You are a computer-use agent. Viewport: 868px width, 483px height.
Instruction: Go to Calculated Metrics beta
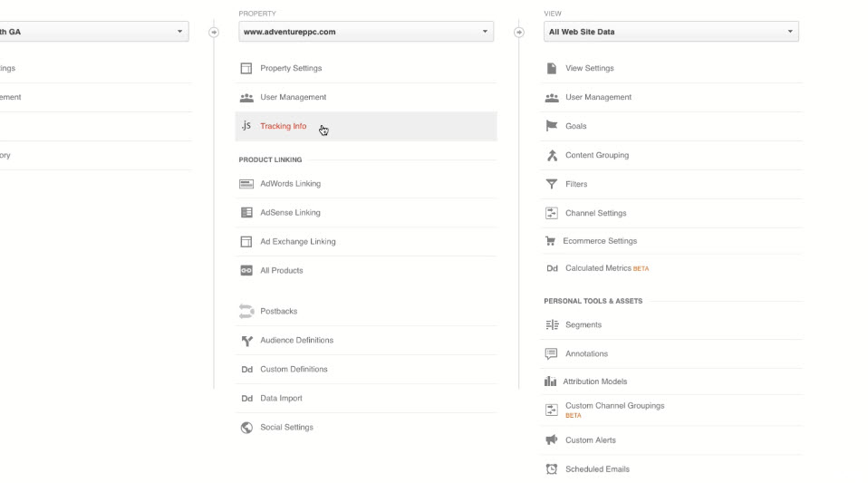598,269
